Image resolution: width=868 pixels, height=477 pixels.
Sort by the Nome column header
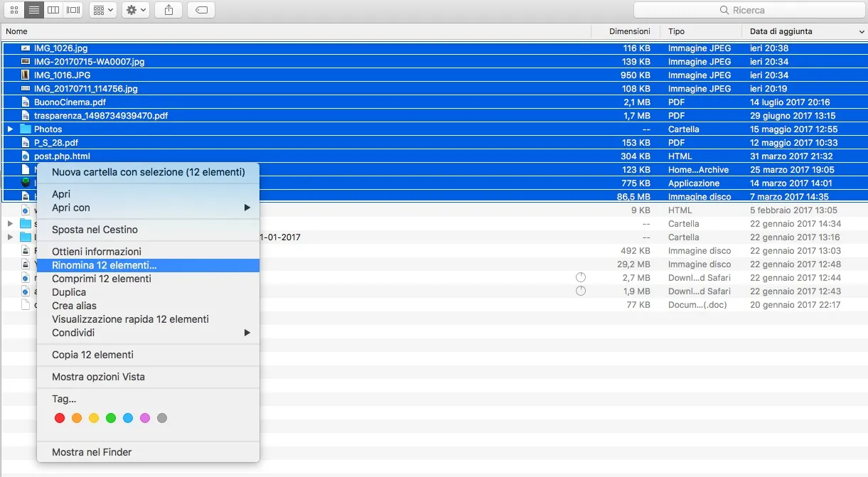click(x=16, y=31)
